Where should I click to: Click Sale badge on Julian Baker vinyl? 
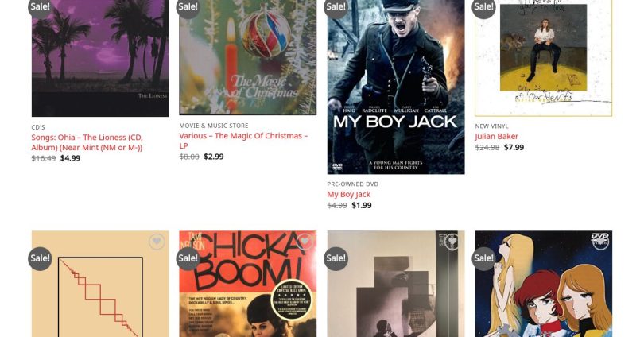[x=483, y=7]
